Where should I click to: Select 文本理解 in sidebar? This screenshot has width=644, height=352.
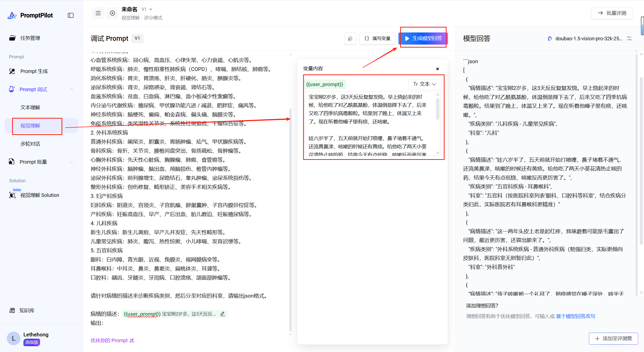[x=30, y=108]
